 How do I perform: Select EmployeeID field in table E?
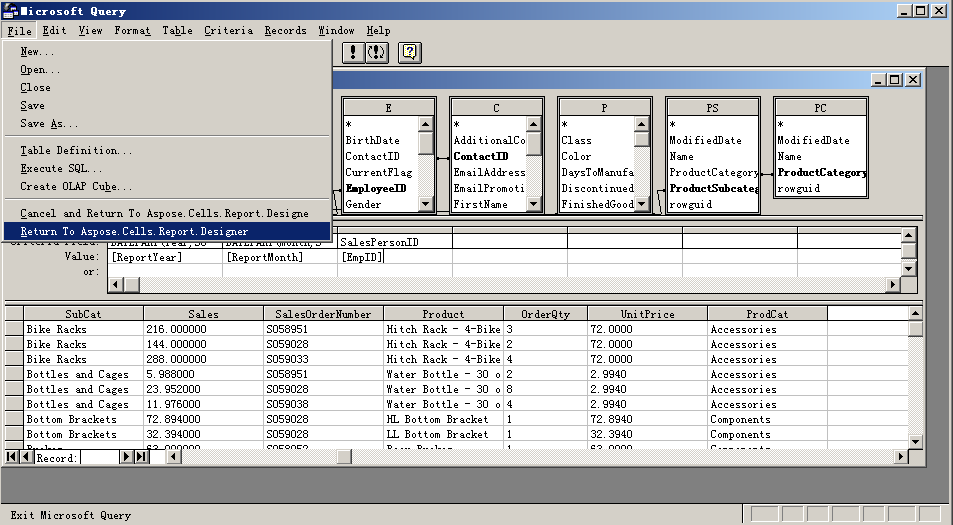tap(376, 188)
